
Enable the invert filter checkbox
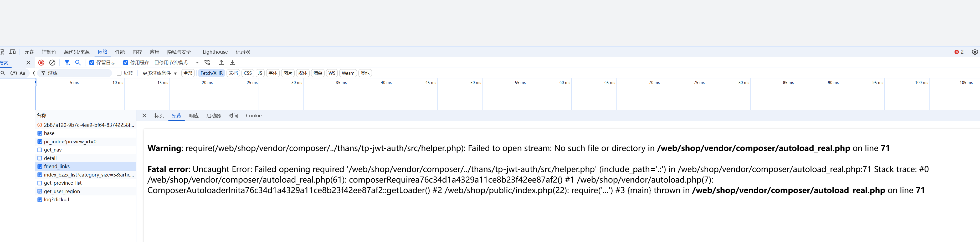click(119, 73)
